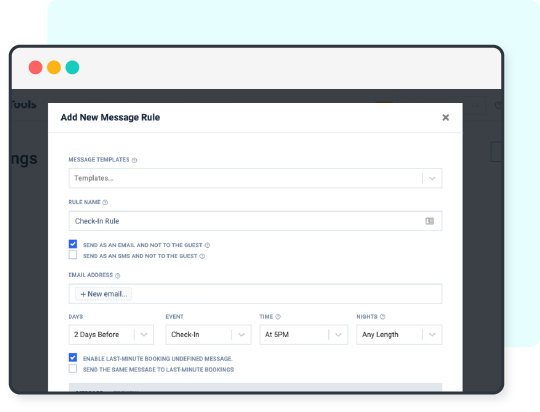
Task: Click help icon for send as email option
Action: pyautogui.click(x=207, y=245)
